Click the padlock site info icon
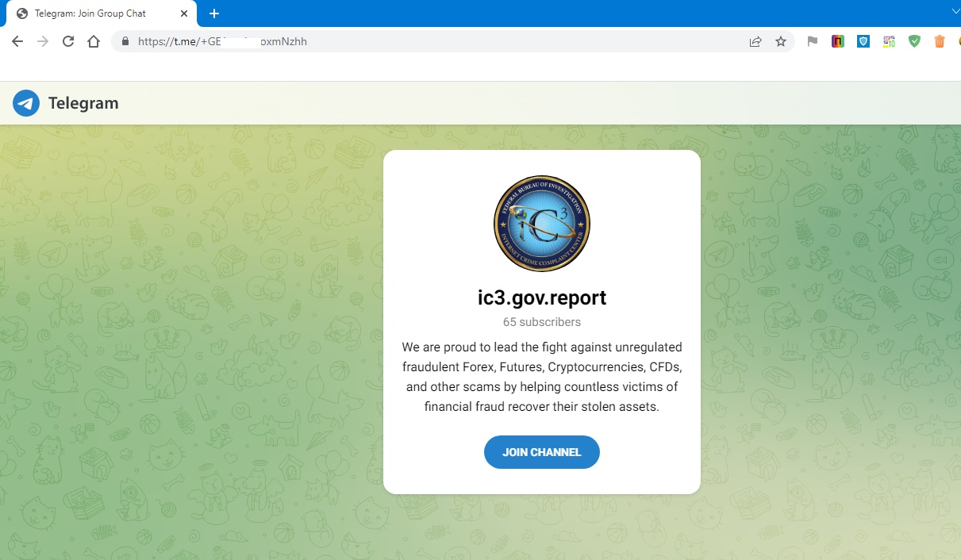This screenshot has width=961, height=560. (125, 42)
